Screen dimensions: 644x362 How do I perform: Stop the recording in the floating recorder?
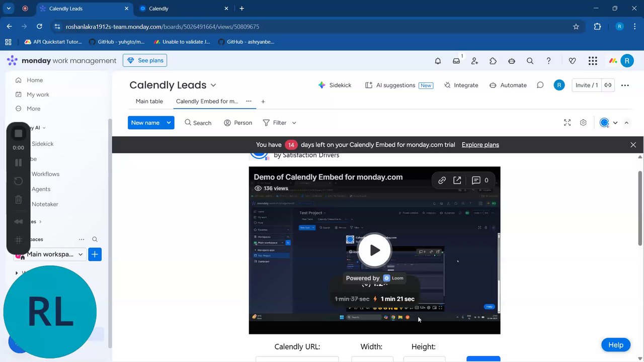coord(18,133)
